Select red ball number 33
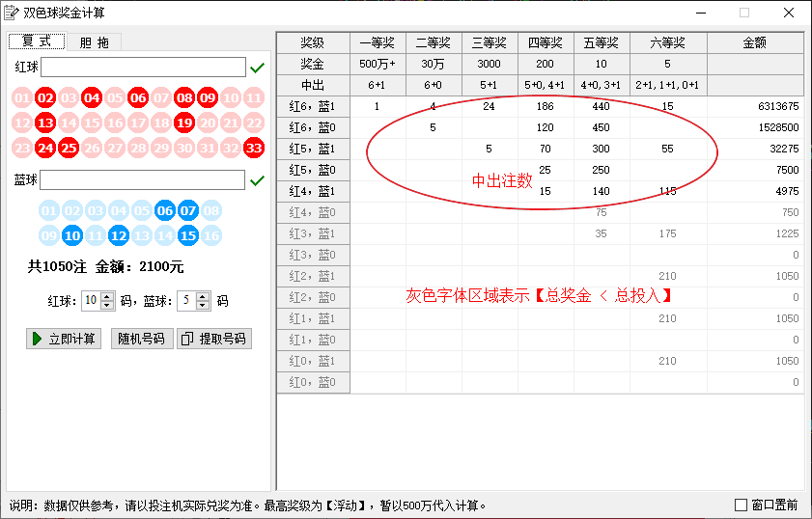 click(x=254, y=148)
